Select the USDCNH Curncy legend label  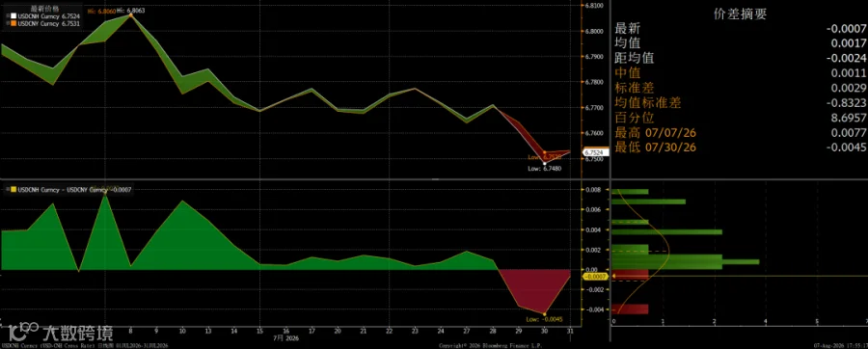tap(39, 16)
